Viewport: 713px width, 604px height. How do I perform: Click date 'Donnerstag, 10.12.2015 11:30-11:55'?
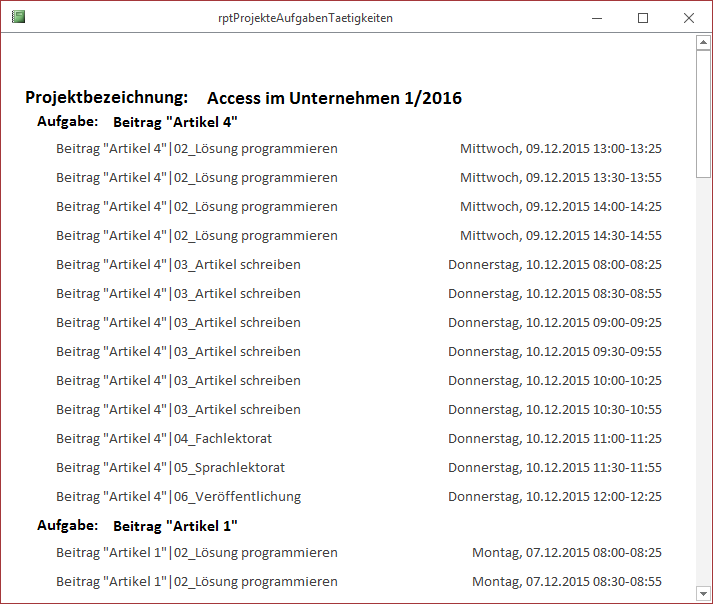pyautogui.click(x=555, y=468)
